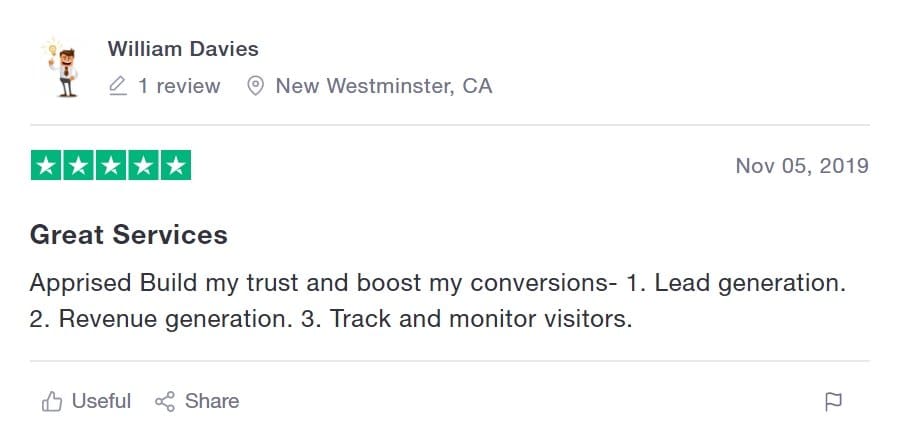This screenshot has width=904, height=448.
Task: Click the first green rating star
Action: [46, 166]
